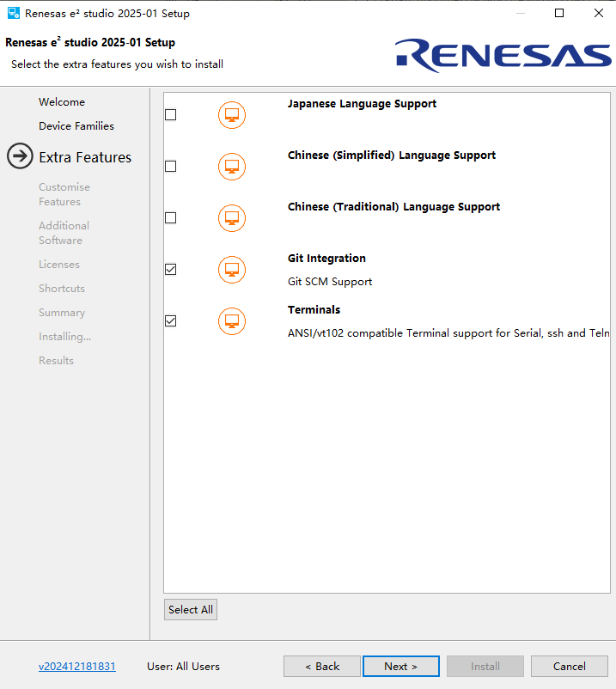This screenshot has width=616, height=689.
Task: Click the Back button
Action: [x=322, y=666]
